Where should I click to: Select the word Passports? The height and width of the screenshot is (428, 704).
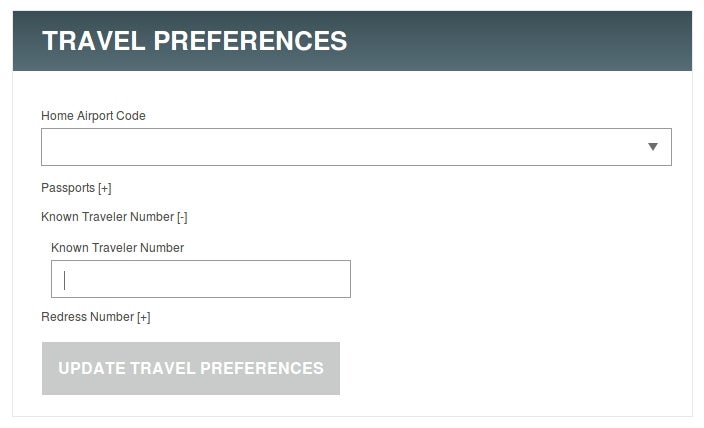point(68,188)
